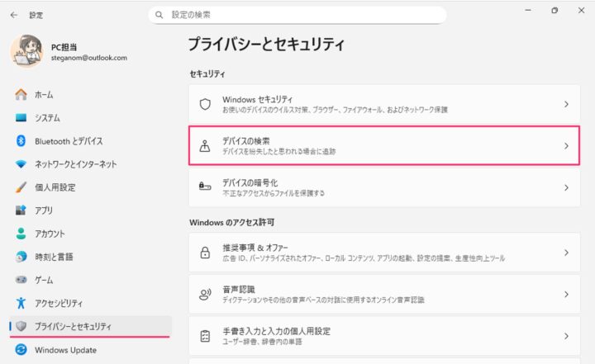Select System in the sidebar
The height and width of the screenshot is (364, 595).
click(46, 118)
